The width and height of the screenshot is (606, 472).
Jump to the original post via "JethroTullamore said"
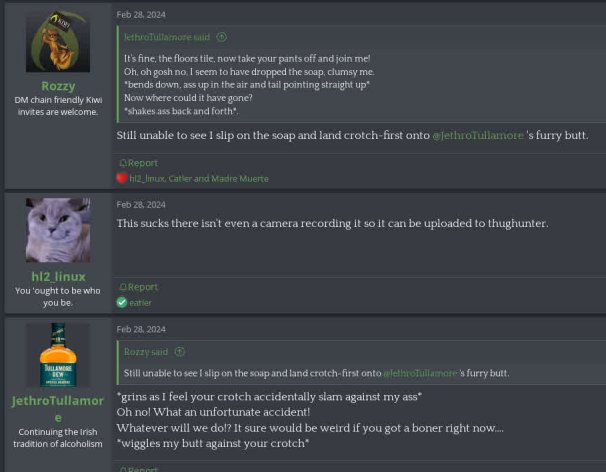[167, 37]
